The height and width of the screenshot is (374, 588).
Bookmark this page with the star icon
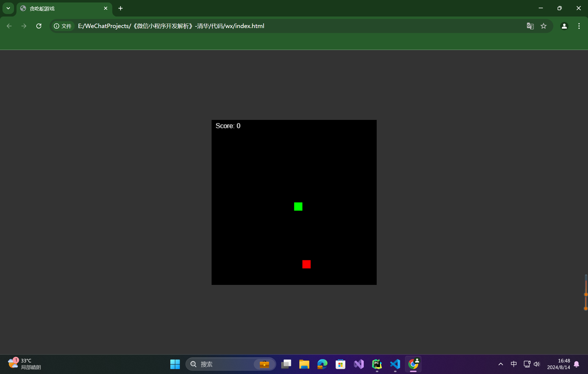pos(543,26)
